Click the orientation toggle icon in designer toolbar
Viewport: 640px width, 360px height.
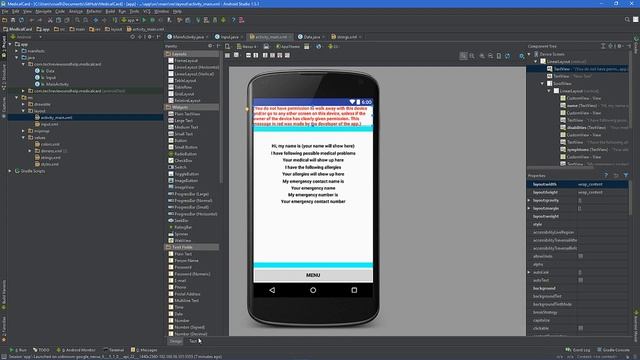click(x=266, y=46)
